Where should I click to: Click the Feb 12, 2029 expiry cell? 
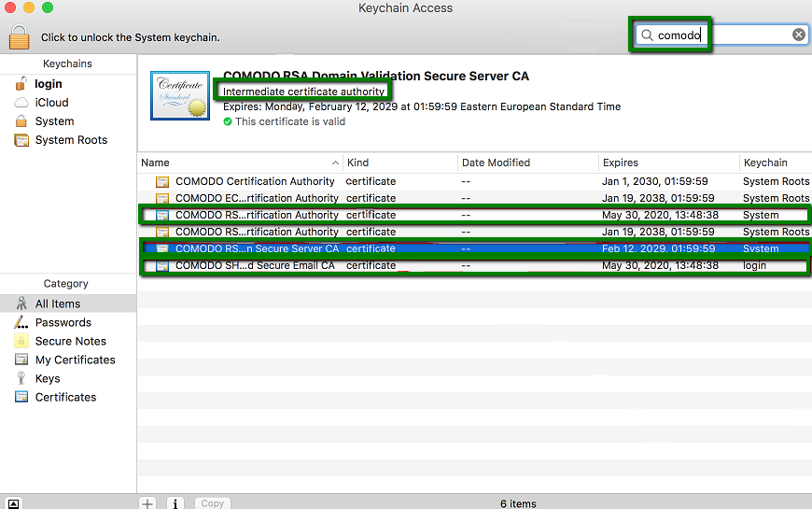pos(658,248)
